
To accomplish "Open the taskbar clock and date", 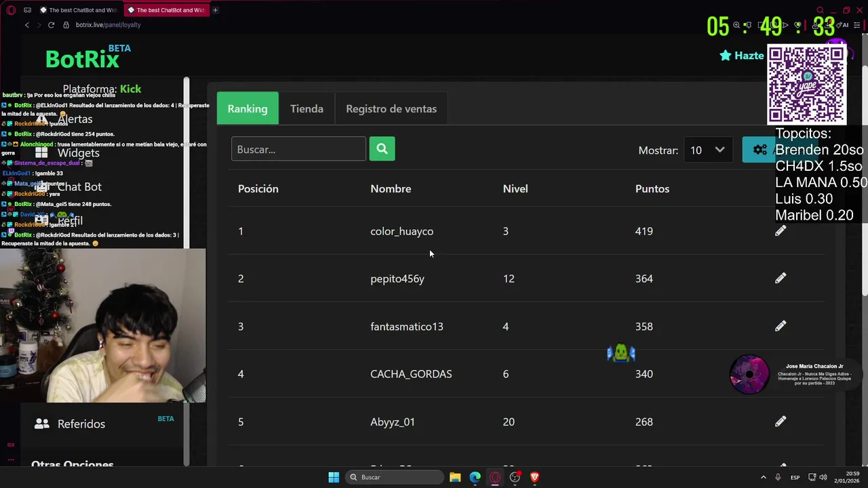I will coord(848,477).
